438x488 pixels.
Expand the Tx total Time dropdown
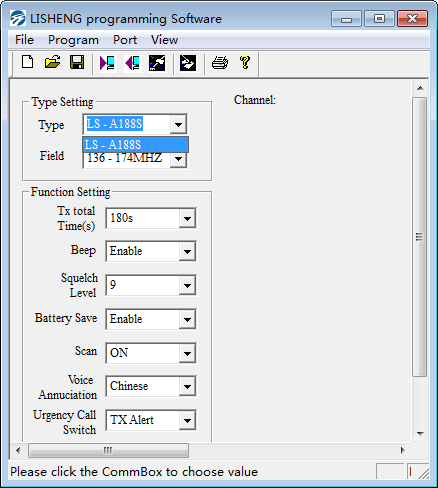point(187,218)
